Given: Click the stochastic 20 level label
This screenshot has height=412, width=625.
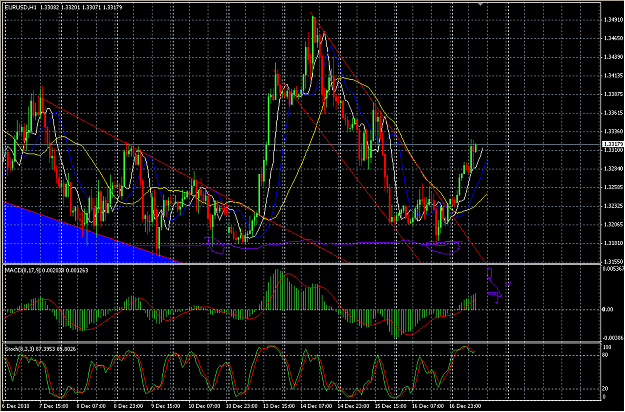Looking at the screenshot, I should point(605,389).
